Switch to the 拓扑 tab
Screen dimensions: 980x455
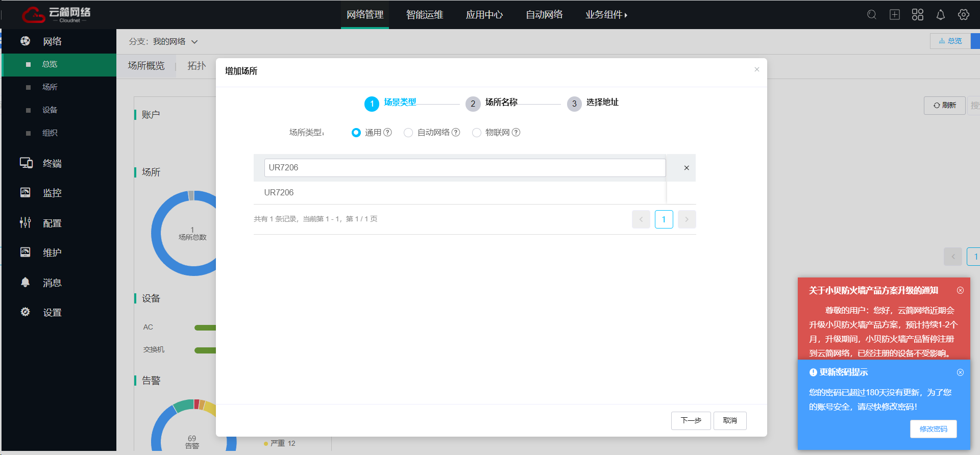197,66
